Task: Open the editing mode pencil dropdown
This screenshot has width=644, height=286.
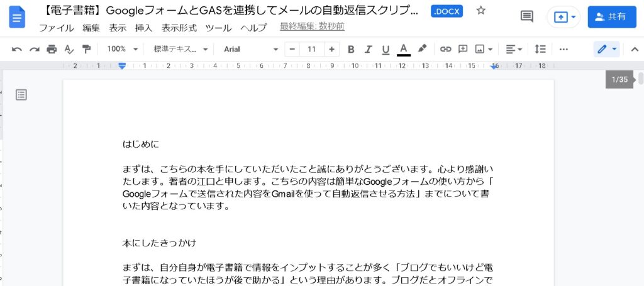Action: click(607, 49)
